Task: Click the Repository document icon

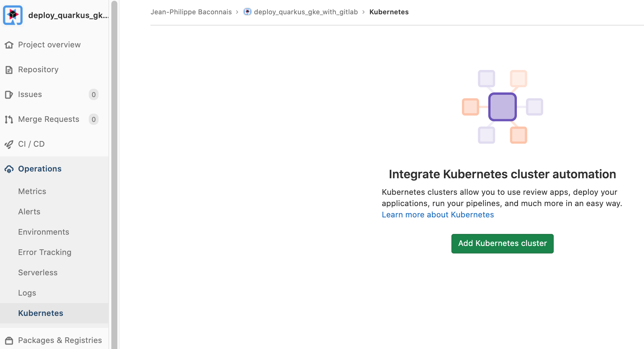Action: pyautogui.click(x=9, y=70)
